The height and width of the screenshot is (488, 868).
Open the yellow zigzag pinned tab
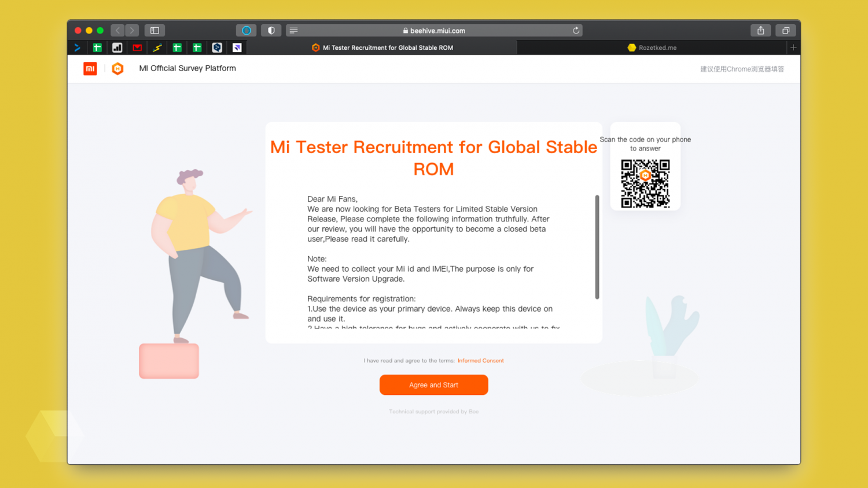[157, 47]
